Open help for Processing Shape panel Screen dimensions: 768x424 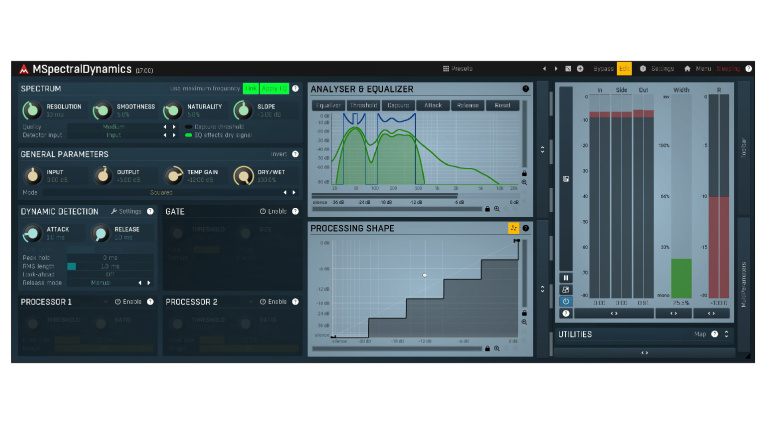point(526,228)
